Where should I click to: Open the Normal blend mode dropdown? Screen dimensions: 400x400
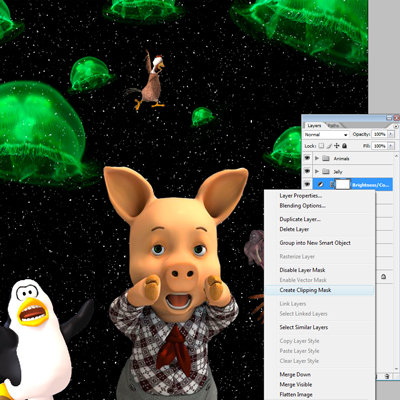(326, 135)
